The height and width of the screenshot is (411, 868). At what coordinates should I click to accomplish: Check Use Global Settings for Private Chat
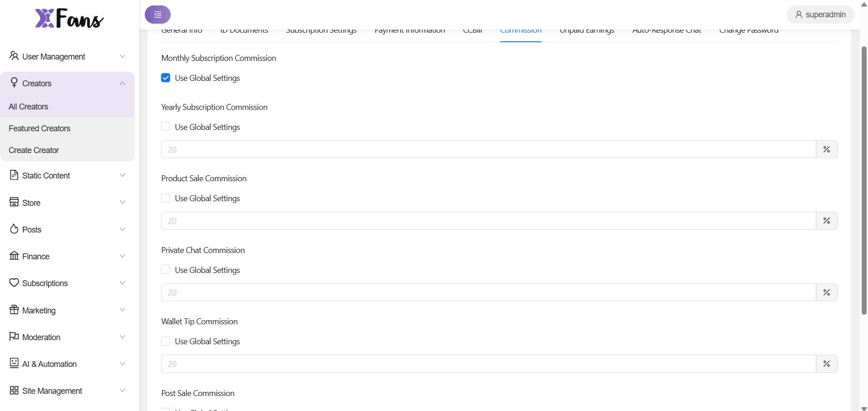click(x=166, y=270)
